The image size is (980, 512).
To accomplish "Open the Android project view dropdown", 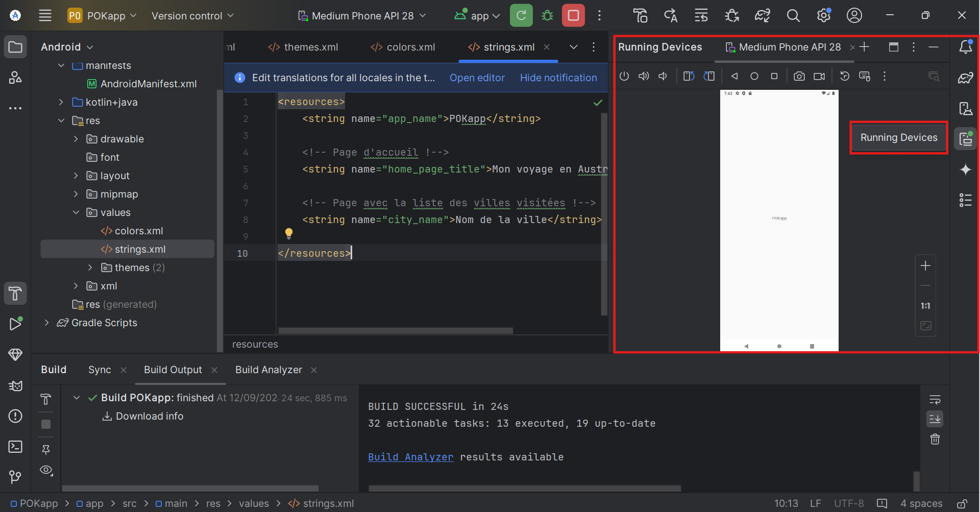I will pos(67,47).
